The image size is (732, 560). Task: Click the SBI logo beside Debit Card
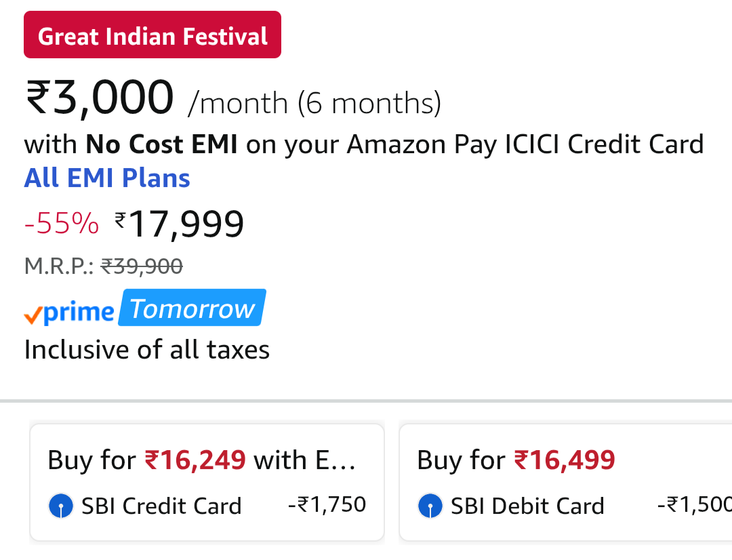pos(430,506)
